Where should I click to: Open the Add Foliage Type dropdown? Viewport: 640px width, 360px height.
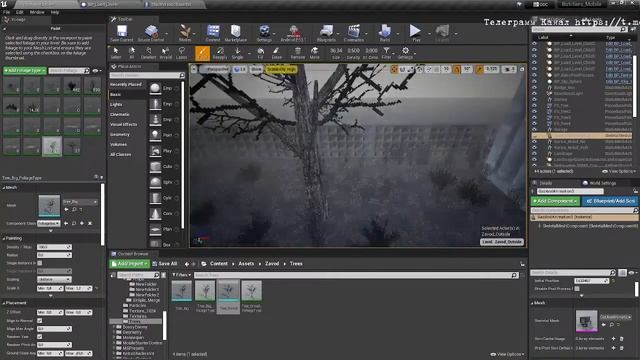(25, 71)
